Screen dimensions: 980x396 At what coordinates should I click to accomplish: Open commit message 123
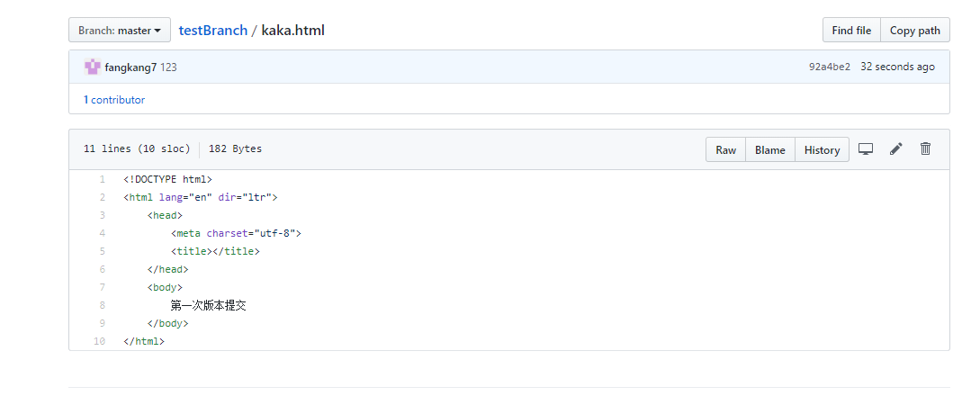(x=168, y=67)
